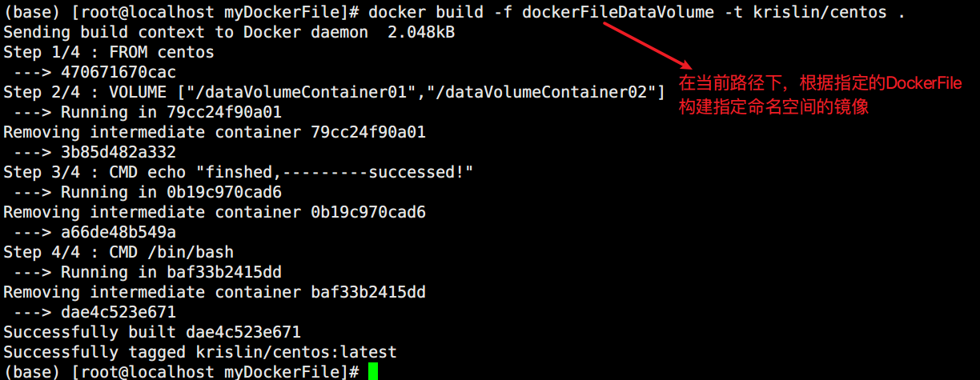Click the 'Step 1/4 : FROM centos' line

109,52
